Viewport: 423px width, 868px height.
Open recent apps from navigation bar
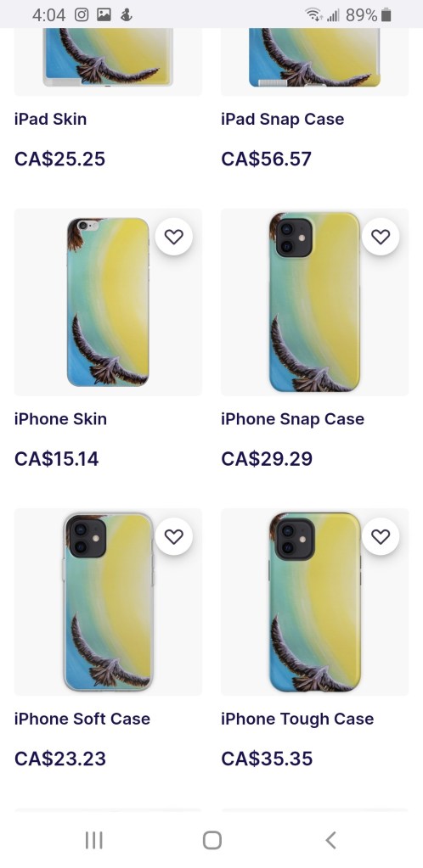(93, 840)
